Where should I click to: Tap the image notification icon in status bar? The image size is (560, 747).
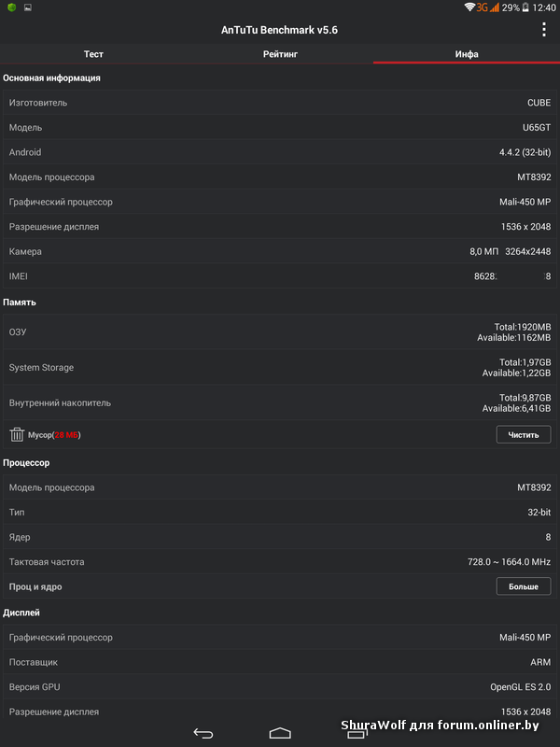click(x=28, y=7)
